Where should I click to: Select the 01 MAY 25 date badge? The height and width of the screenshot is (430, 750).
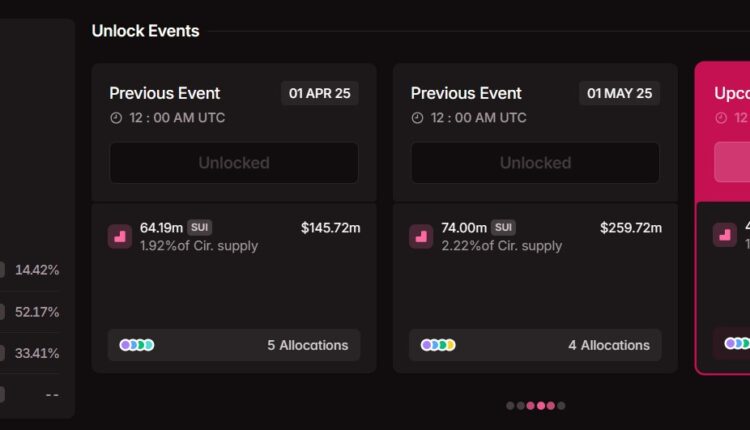click(x=619, y=93)
